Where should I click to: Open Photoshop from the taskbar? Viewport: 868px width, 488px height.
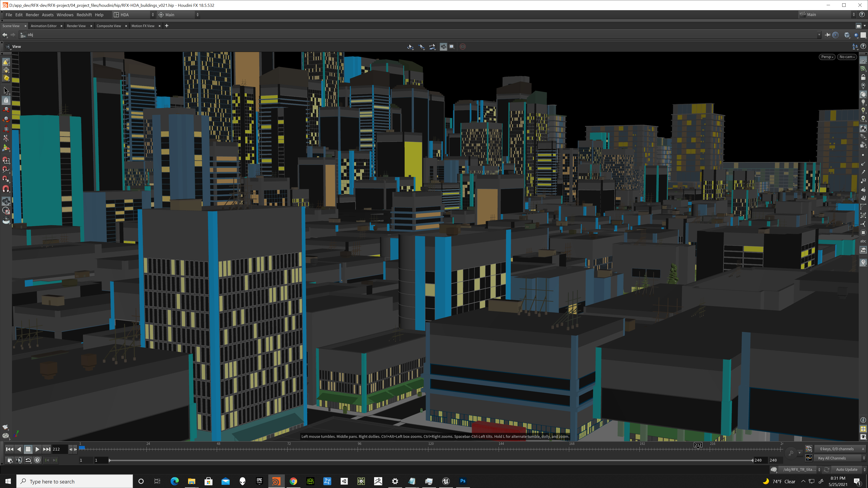(463, 481)
